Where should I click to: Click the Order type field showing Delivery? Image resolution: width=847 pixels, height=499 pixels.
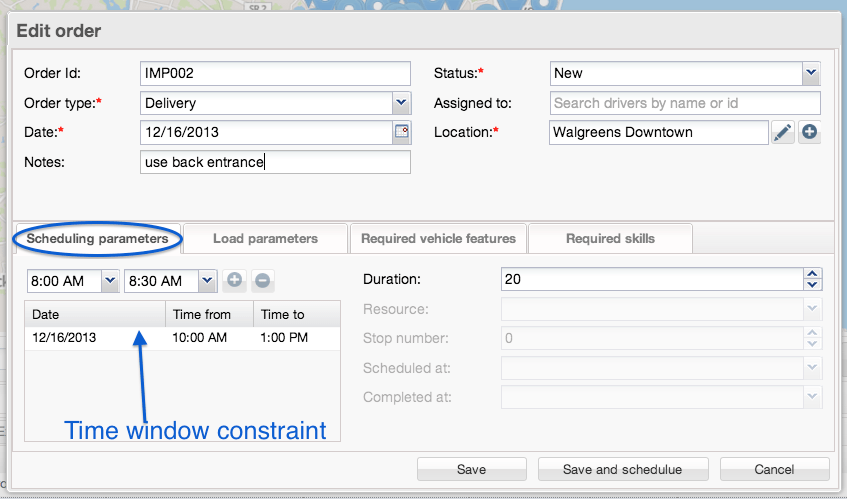point(266,103)
